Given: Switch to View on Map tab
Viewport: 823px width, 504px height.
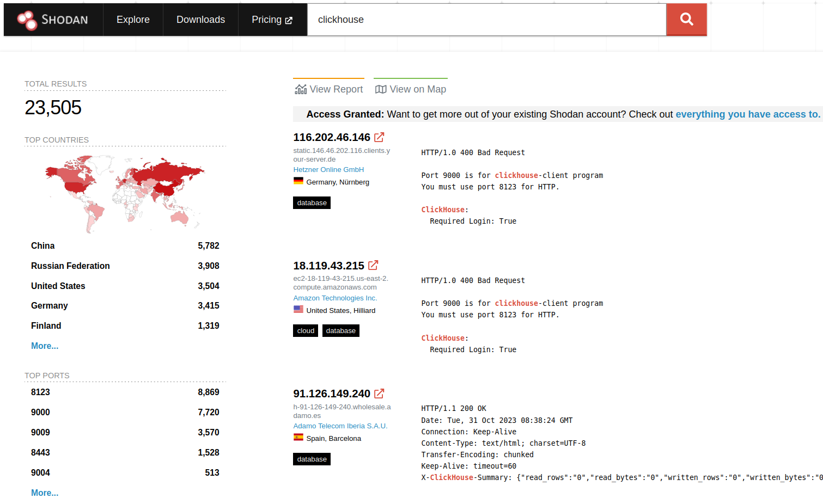Looking at the screenshot, I should [411, 89].
